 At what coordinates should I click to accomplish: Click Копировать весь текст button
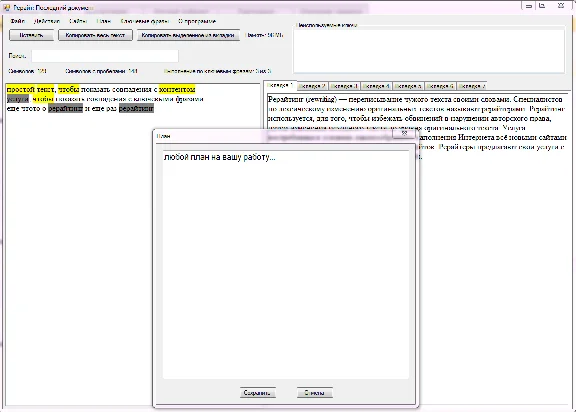tap(95, 35)
